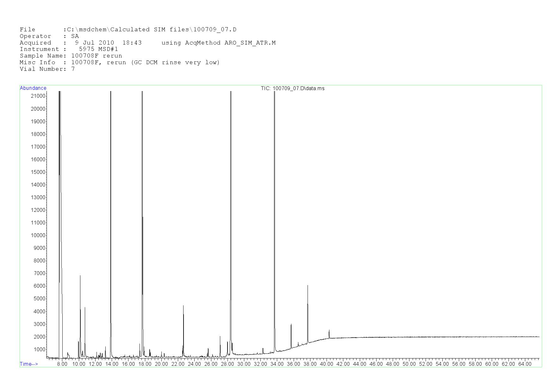Click the Misc Info text line
Image resolution: width=555 pixels, height=392 pixels.
point(145,62)
